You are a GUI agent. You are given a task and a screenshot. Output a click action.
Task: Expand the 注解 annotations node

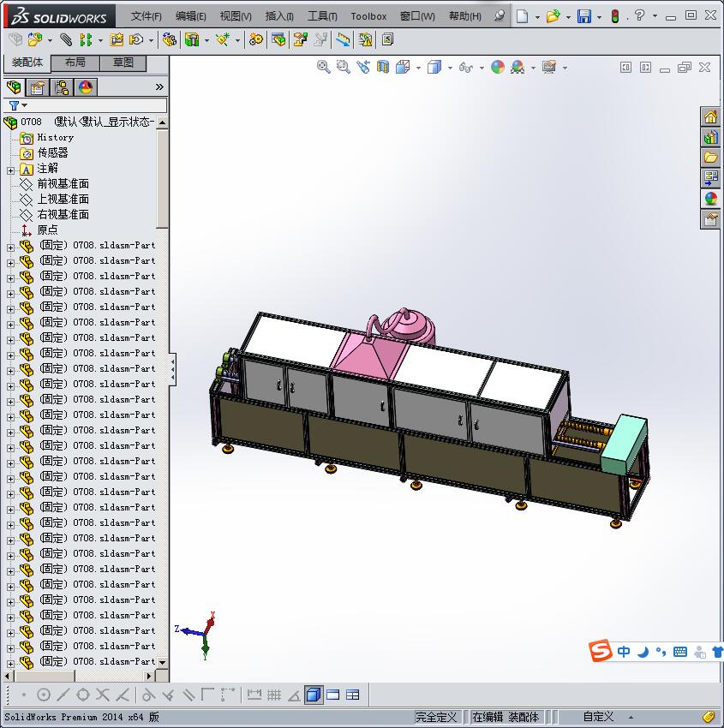tap(10, 170)
